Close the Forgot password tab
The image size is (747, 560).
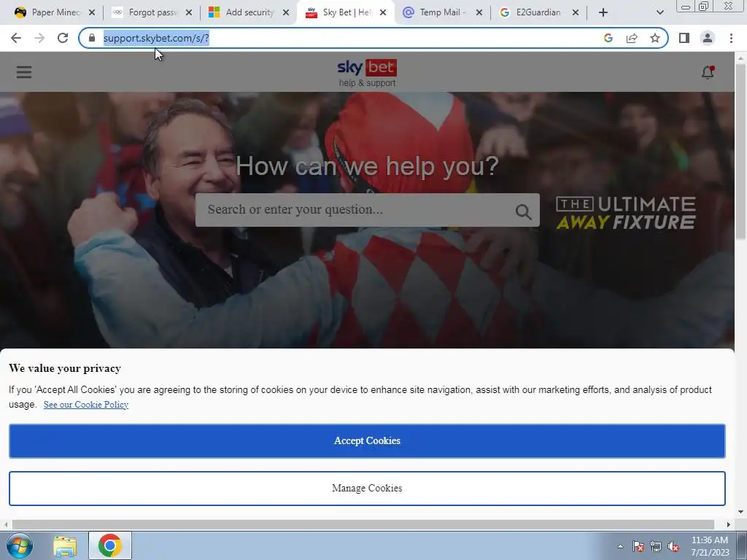click(189, 12)
